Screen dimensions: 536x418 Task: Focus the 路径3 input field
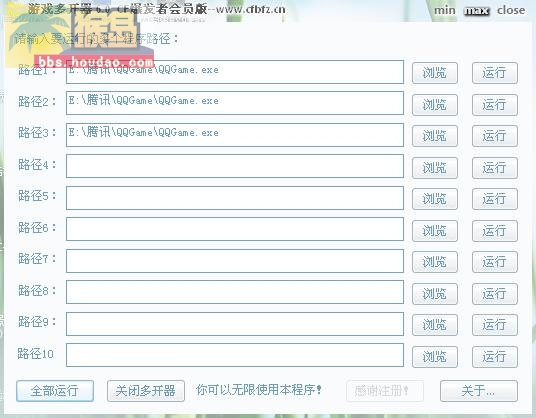235,135
